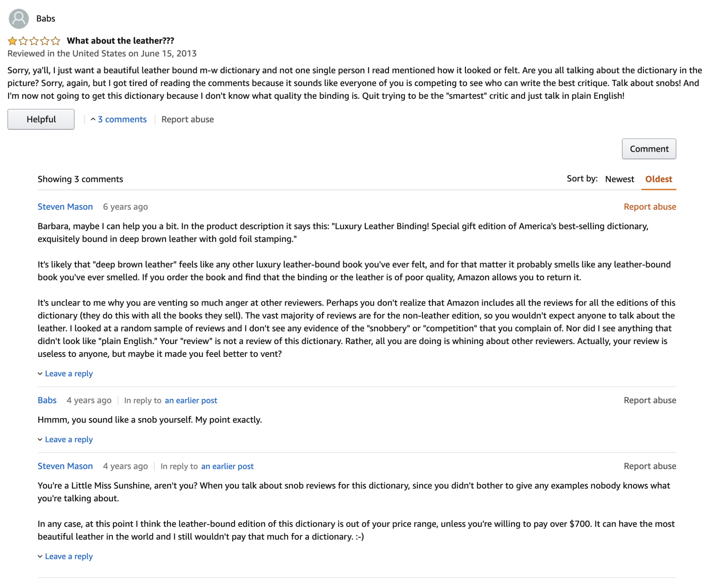Open Steven Mason's profile link
Image resolution: width=710 pixels, height=588 pixels.
tap(65, 206)
